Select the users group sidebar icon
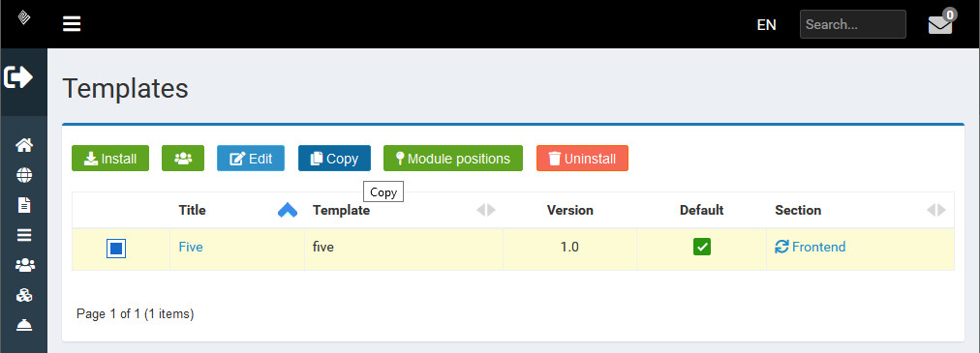This screenshot has height=353, width=980. [24, 265]
